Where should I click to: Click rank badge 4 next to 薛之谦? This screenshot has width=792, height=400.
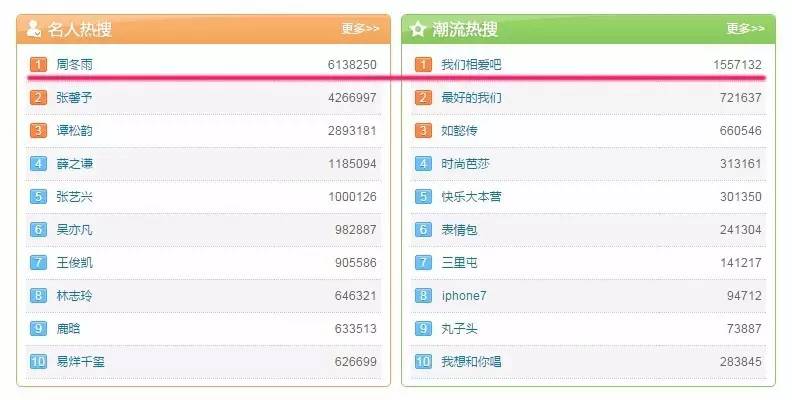pos(38,164)
